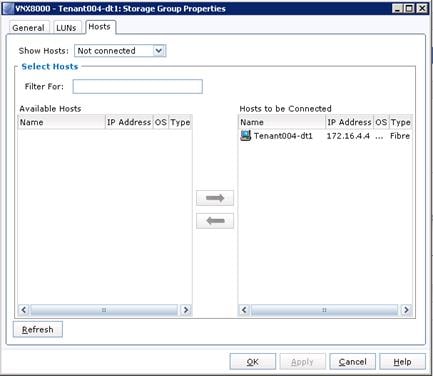
Task: Switch to the LUNs tab
Action: tap(66, 28)
